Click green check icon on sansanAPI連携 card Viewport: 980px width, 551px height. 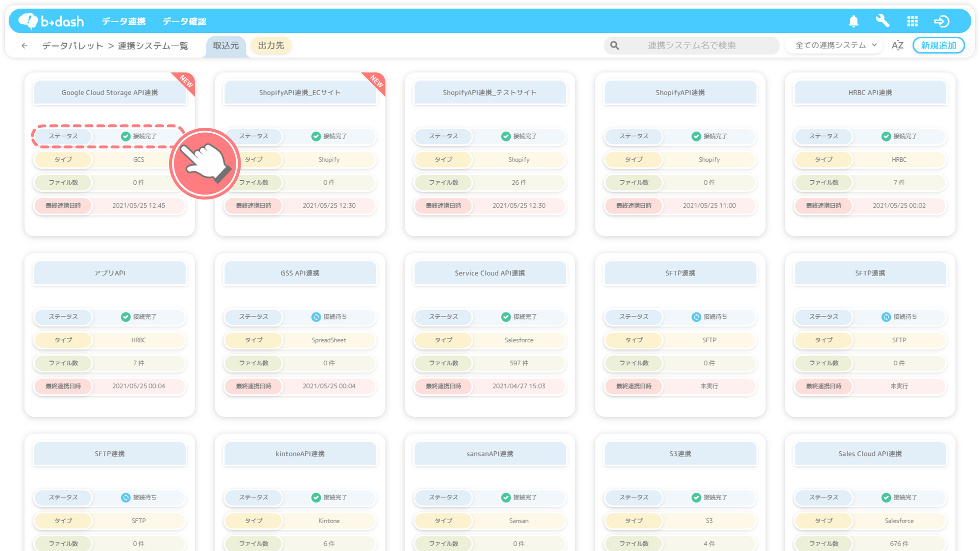pos(506,497)
